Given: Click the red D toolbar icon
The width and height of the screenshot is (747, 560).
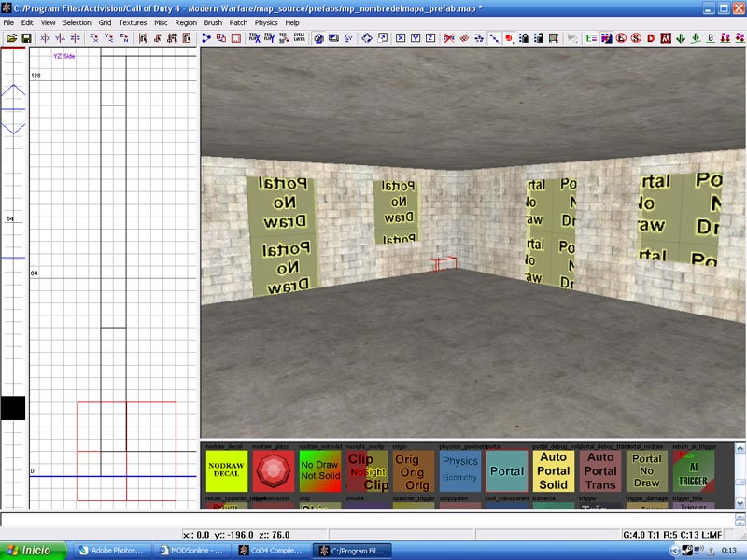Looking at the screenshot, I should coord(651,38).
